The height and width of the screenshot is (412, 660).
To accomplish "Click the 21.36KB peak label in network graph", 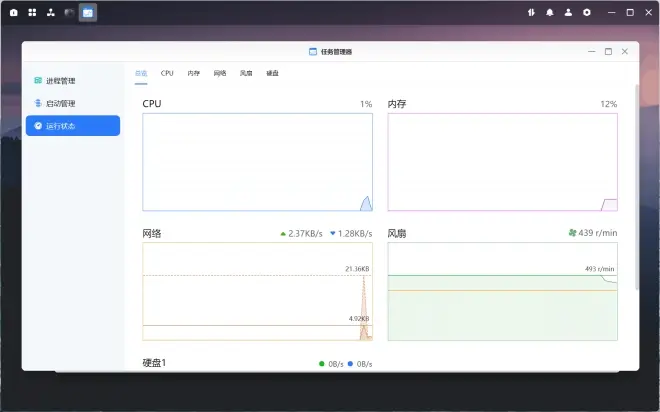I will tap(357, 269).
